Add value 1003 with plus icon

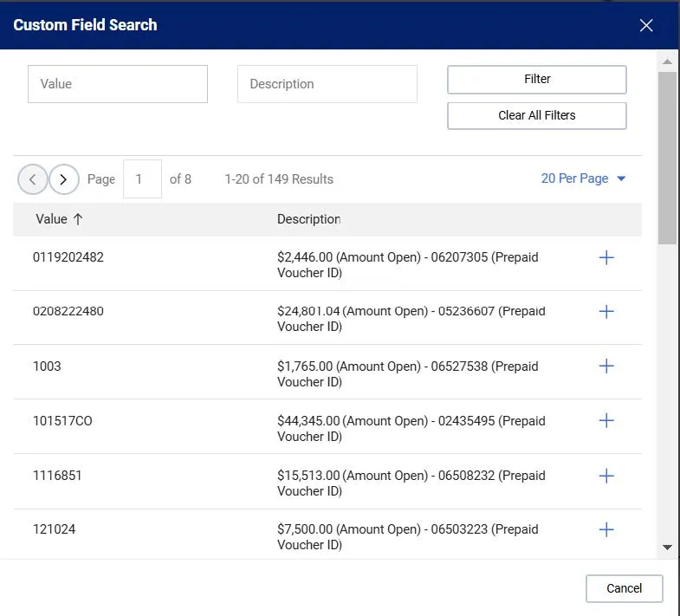606,366
